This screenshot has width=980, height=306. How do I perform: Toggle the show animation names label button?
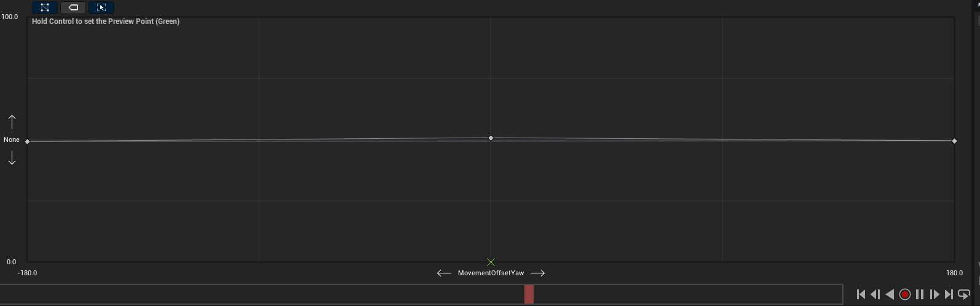pos(73,7)
